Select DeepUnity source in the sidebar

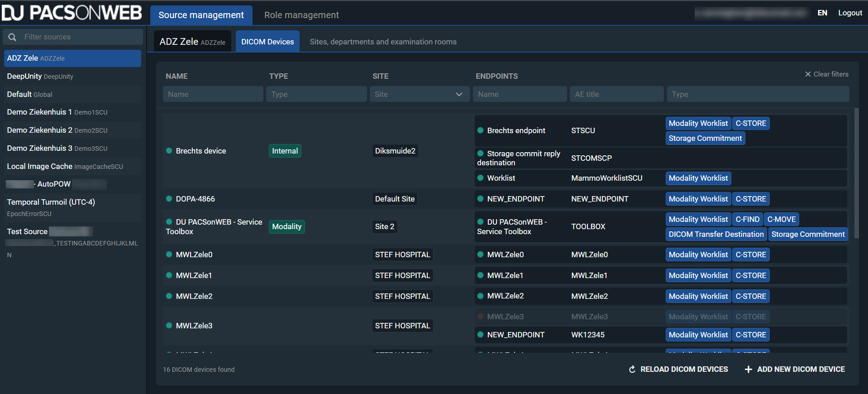[40, 76]
